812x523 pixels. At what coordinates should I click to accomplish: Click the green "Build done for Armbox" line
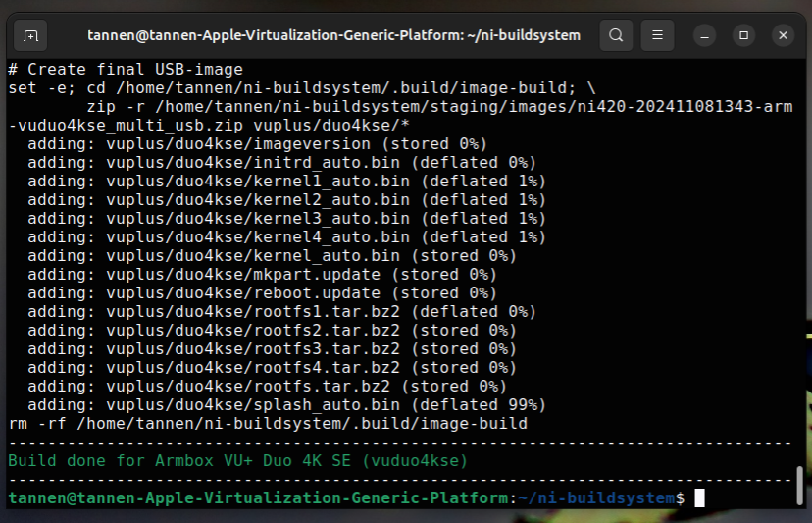coord(237,460)
